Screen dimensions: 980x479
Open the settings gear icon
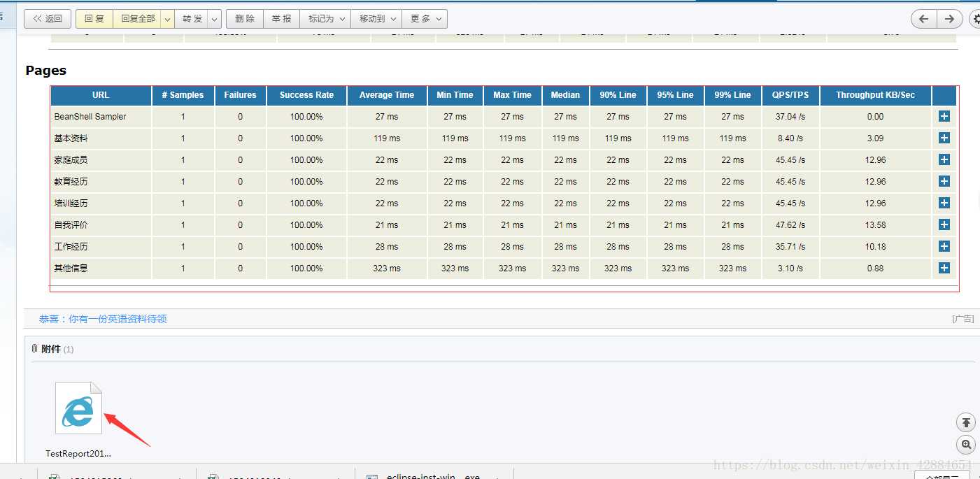pos(976,19)
